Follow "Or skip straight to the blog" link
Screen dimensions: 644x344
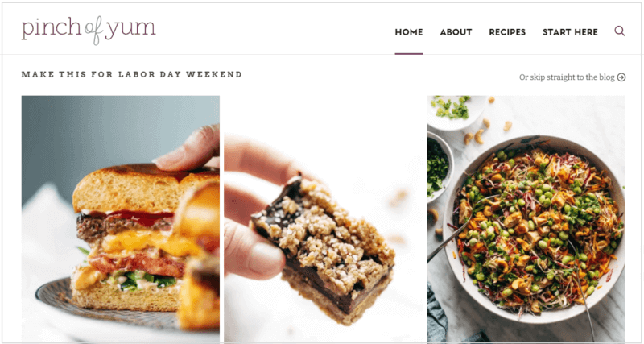point(567,77)
